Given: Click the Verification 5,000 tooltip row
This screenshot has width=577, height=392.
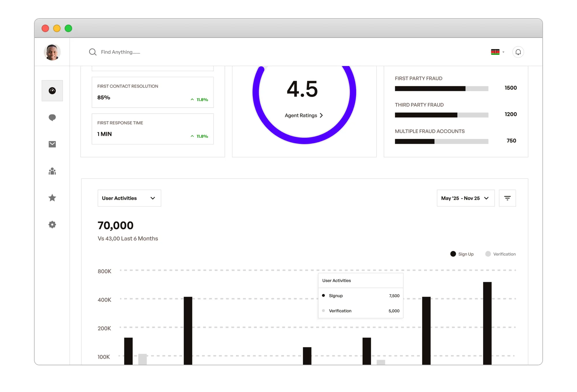Looking at the screenshot, I should pyautogui.click(x=361, y=311).
